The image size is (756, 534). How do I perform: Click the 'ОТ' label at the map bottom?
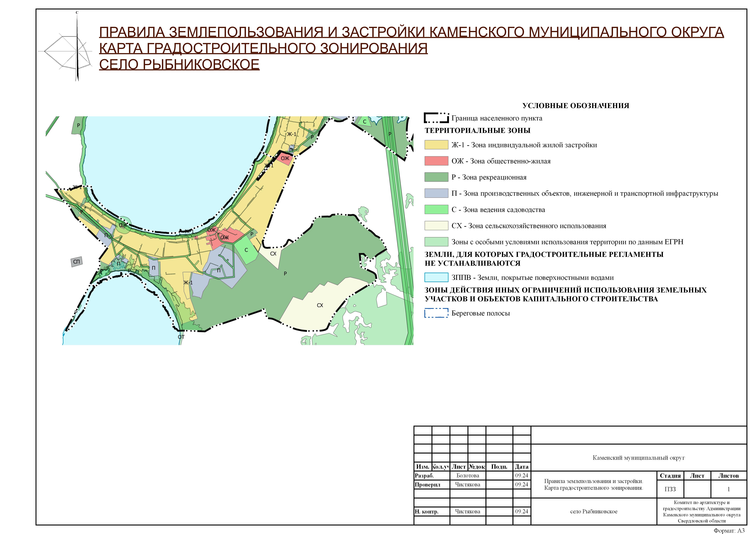coord(181,337)
